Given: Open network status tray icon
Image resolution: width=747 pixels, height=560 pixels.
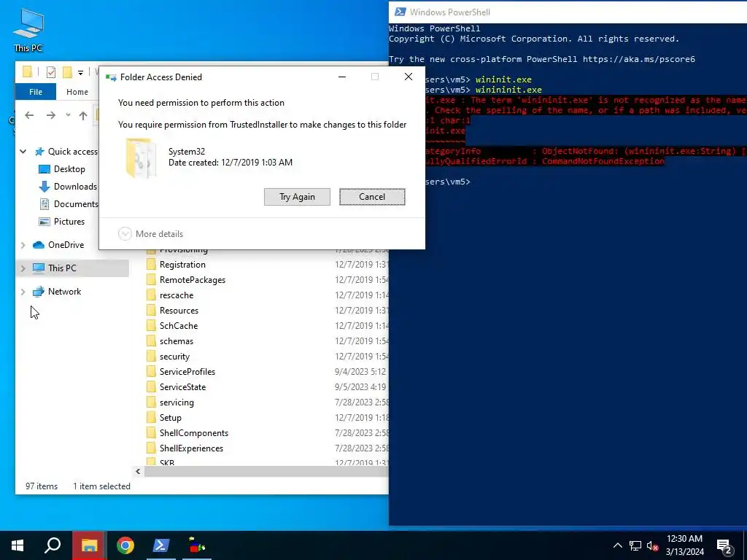Looking at the screenshot, I should pyautogui.click(x=635, y=545).
